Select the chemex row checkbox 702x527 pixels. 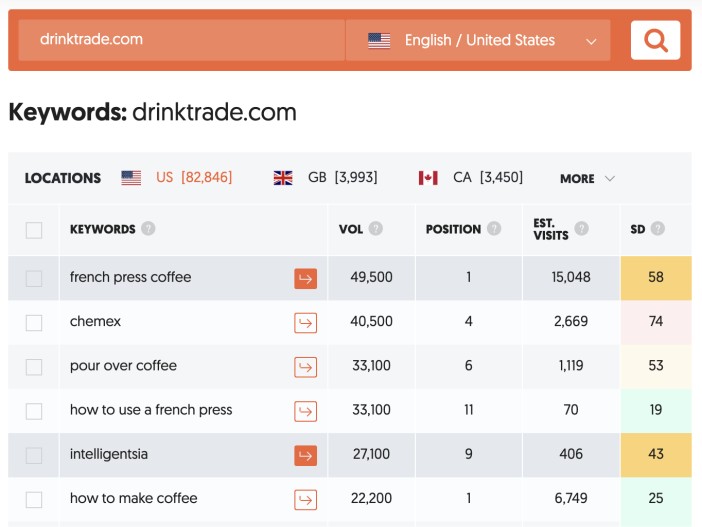[x=34, y=322]
